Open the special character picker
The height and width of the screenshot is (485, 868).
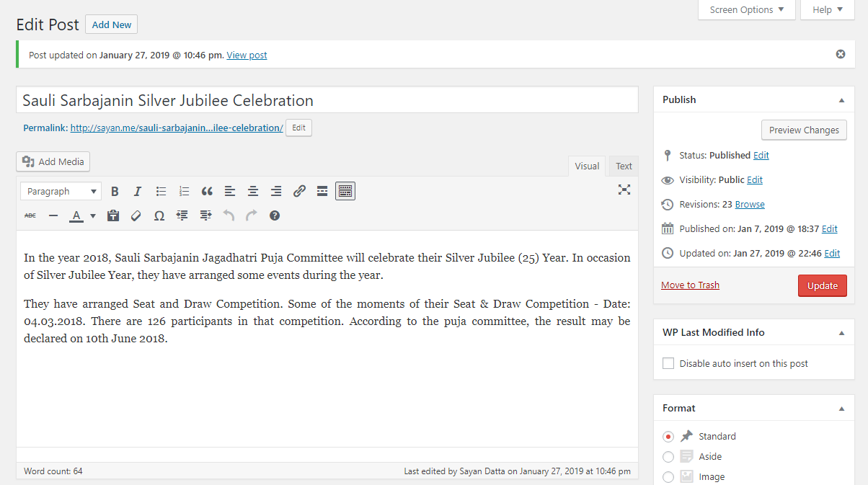(x=159, y=215)
